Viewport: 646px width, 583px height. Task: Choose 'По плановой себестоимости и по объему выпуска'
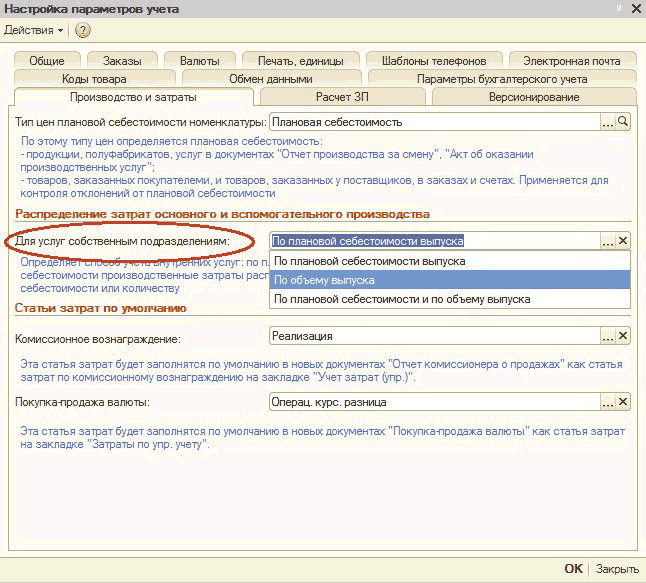(402, 299)
